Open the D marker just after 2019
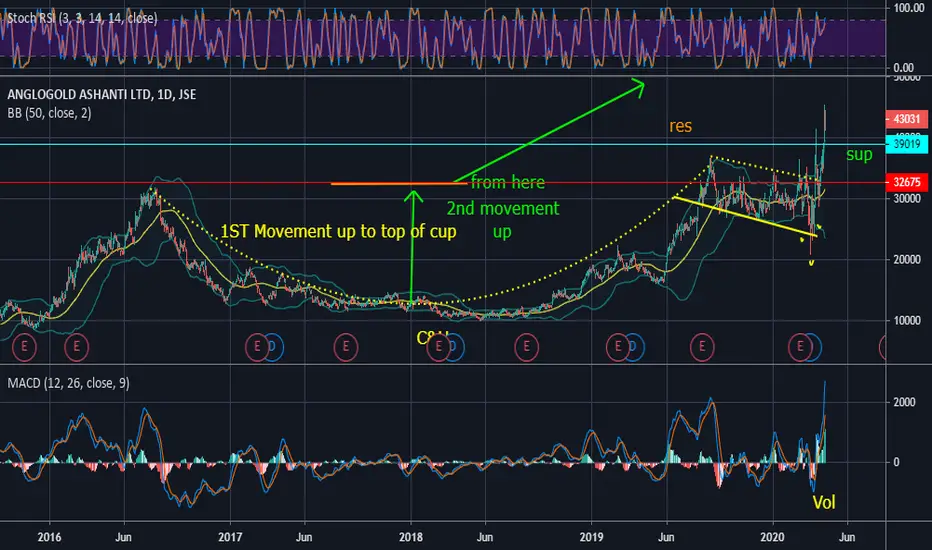 633,347
